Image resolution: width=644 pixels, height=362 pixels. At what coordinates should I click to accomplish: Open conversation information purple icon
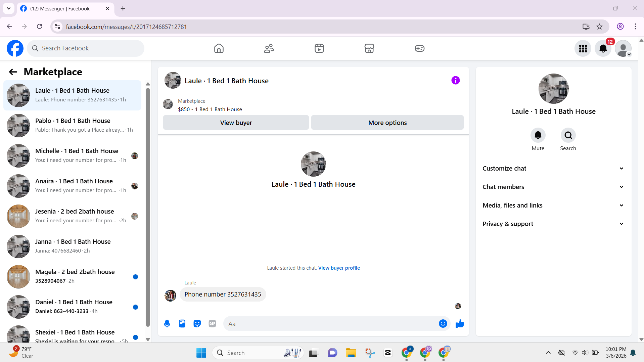click(456, 80)
